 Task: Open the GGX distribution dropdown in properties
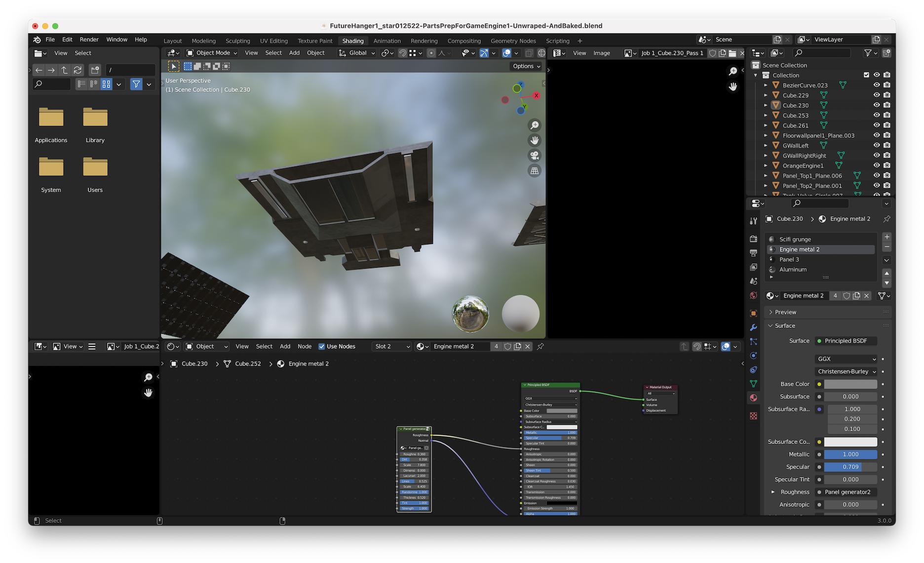pyautogui.click(x=846, y=359)
